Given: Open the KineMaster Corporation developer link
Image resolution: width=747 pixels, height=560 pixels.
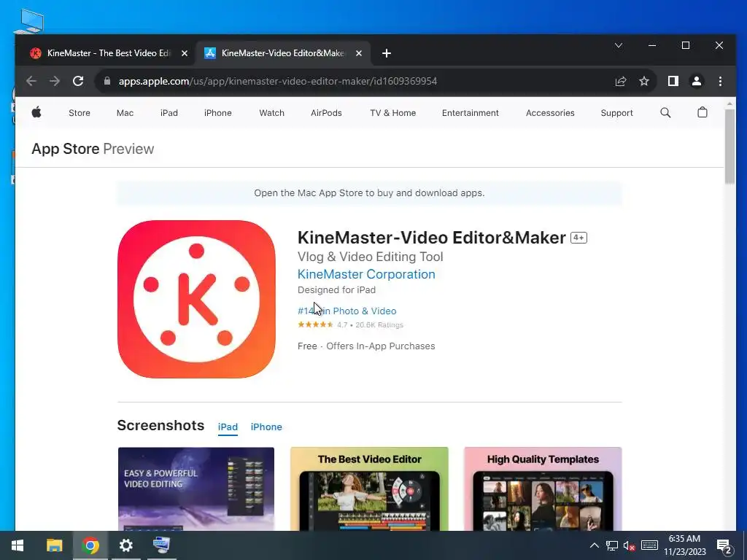Looking at the screenshot, I should tap(366, 274).
